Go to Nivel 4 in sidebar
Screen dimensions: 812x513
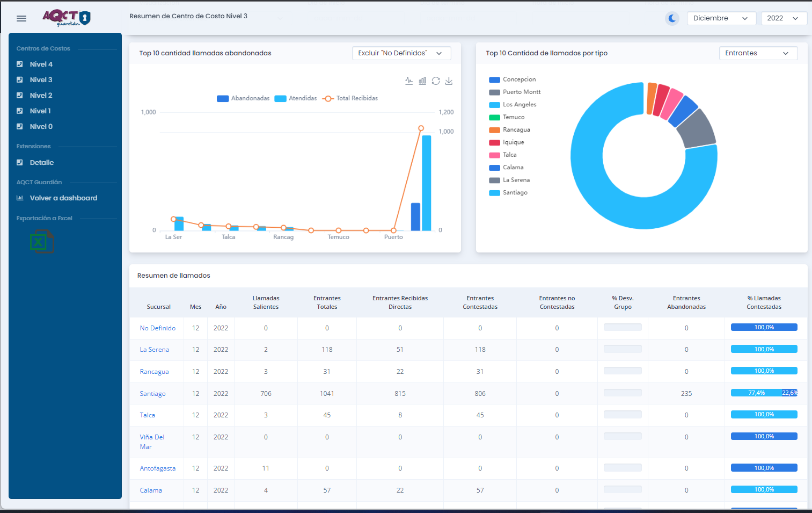[41, 64]
